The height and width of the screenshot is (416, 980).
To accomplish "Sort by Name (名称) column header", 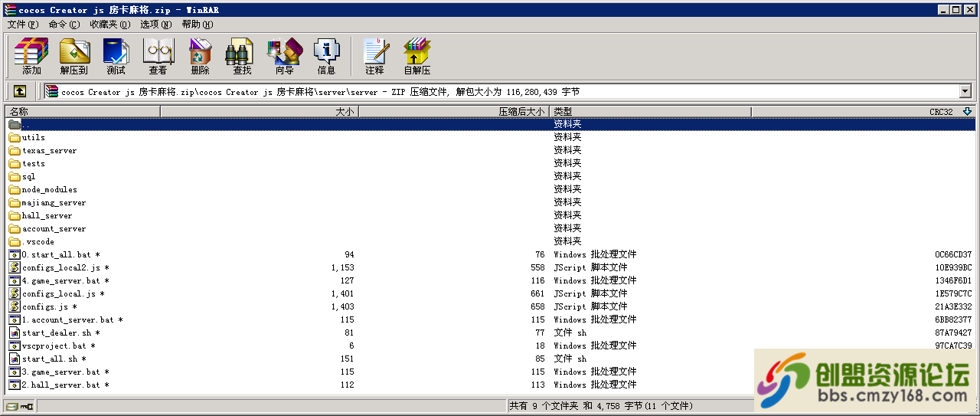I will [83, 111].
